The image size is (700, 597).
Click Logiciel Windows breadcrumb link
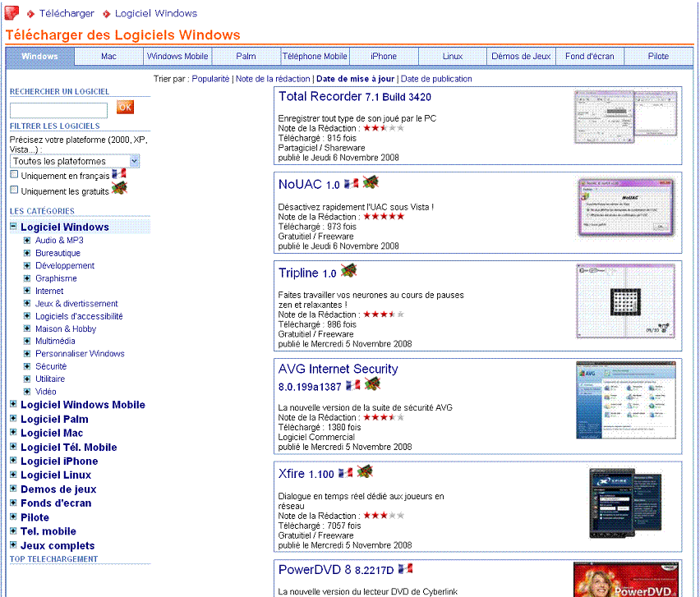click(156, 13)
